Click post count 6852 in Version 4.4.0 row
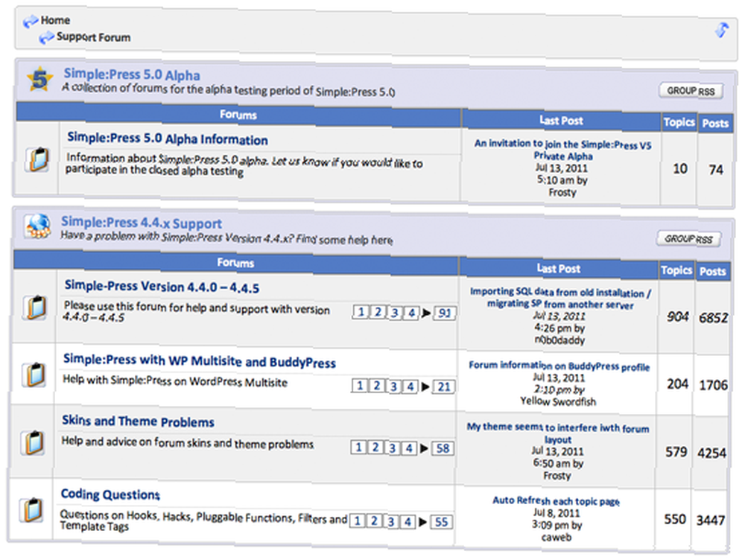 pyautogui.click(x=713, y=317)
